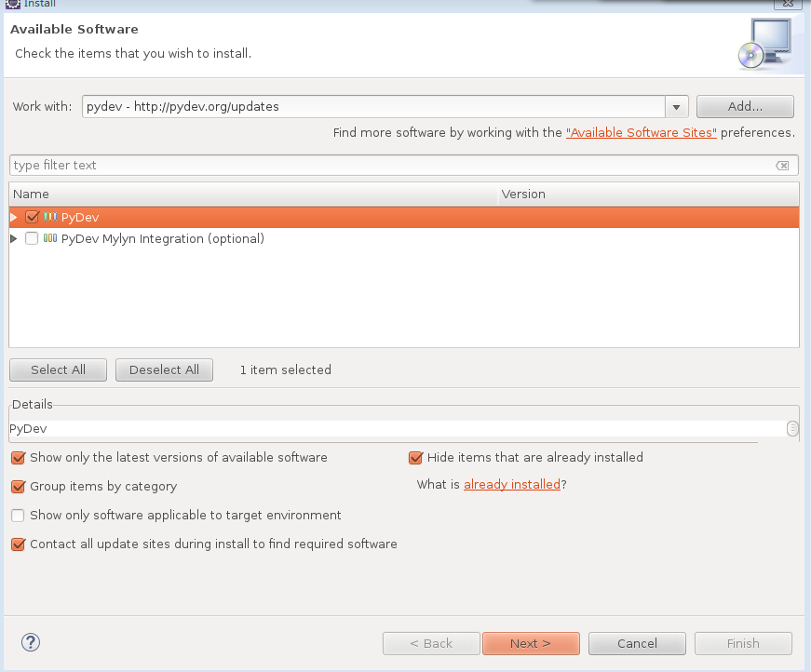This screenshot has height=672, width=811.
Task: Disable Group items by category
Action: (x=18, y=487)
